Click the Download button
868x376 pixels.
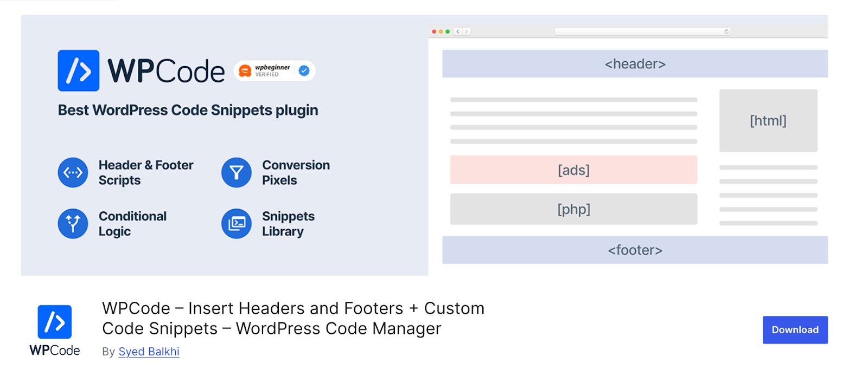coord(795,330)
